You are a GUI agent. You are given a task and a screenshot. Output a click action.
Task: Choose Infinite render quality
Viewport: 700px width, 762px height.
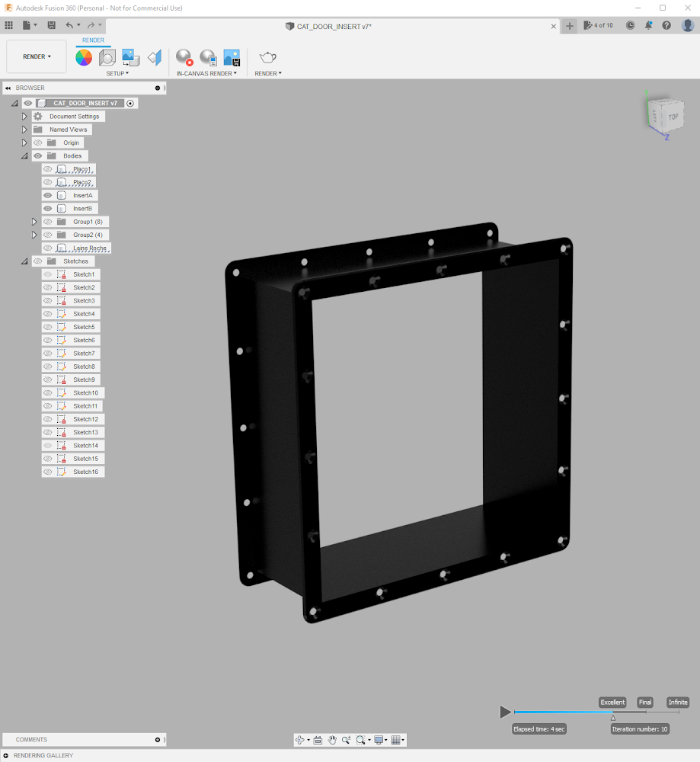(676, 702)
